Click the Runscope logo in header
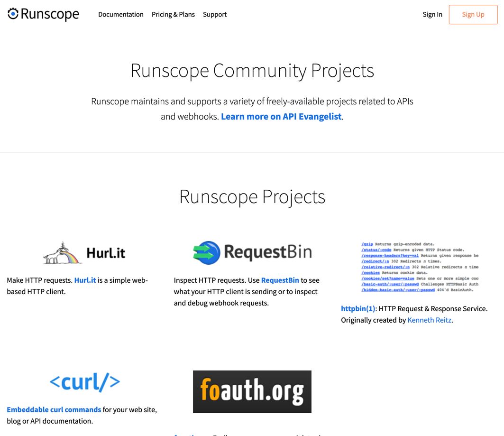Viewport: 504px width, 436px height. [x=43, y=14]
